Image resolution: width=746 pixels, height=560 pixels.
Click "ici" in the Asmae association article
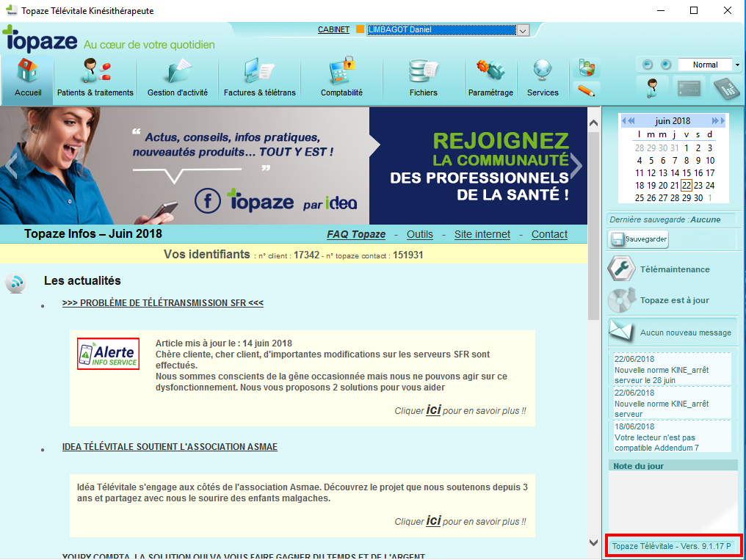coord(433,520)
